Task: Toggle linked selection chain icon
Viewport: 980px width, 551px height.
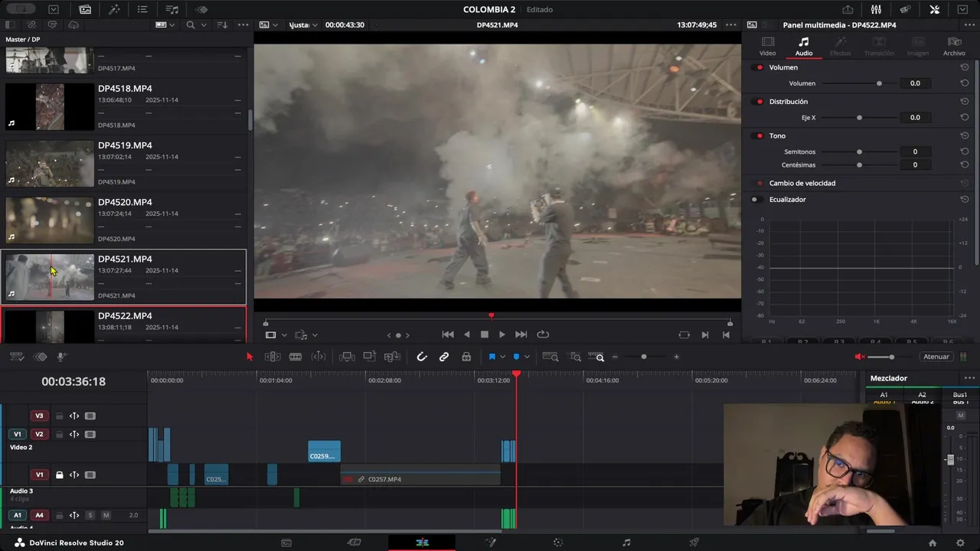Action: (x=444, y=357)
